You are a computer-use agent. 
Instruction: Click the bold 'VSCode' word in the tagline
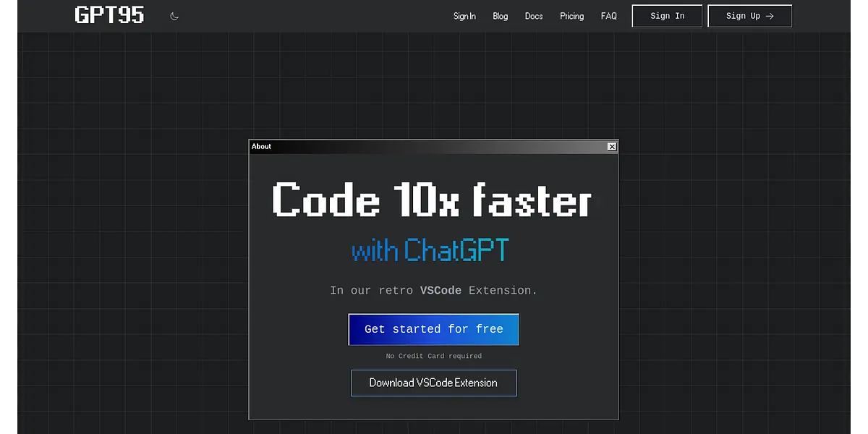[441, 291]
